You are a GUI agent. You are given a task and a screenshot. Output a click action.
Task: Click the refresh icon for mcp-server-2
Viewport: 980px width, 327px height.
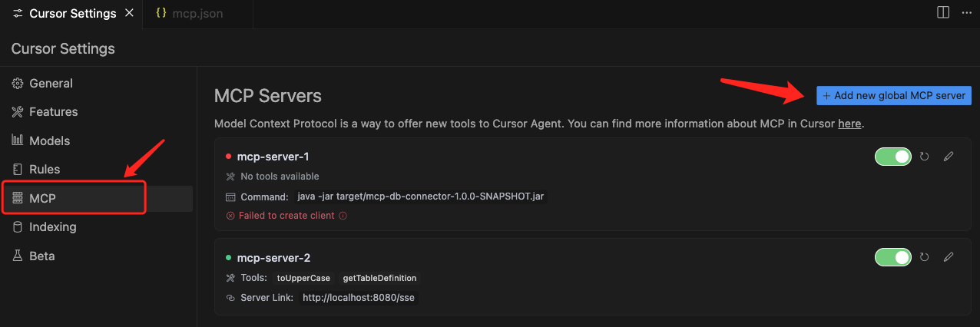click(925, 257)
